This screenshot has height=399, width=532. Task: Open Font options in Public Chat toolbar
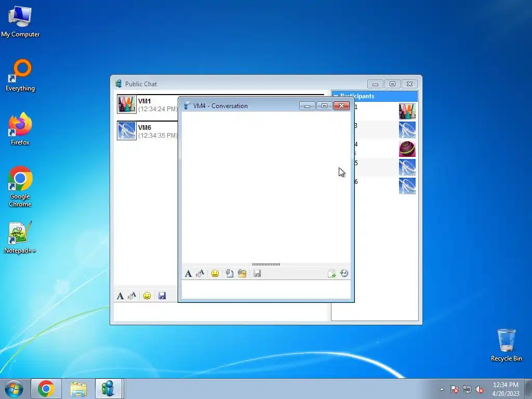[x=120, y=296]
